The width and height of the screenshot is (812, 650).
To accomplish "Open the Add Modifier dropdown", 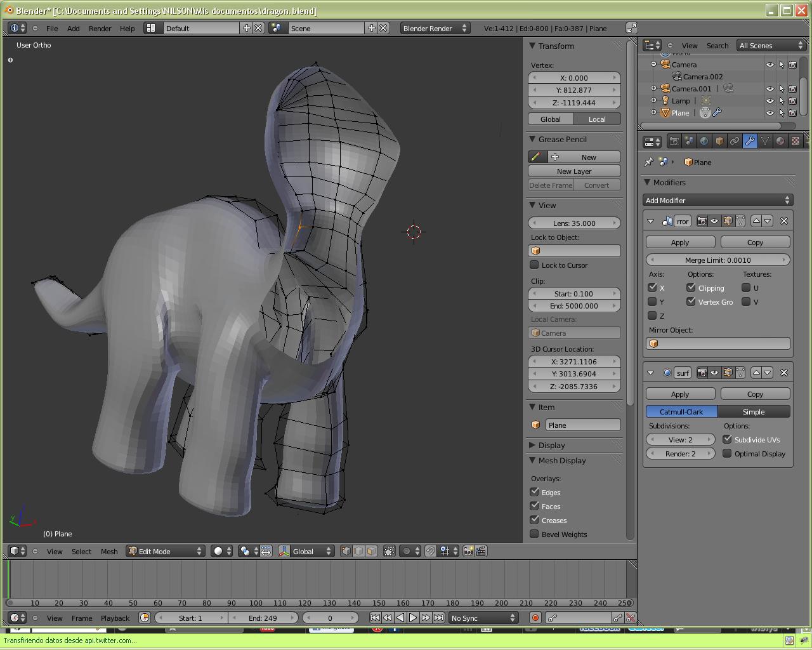I will pos(717,201).
